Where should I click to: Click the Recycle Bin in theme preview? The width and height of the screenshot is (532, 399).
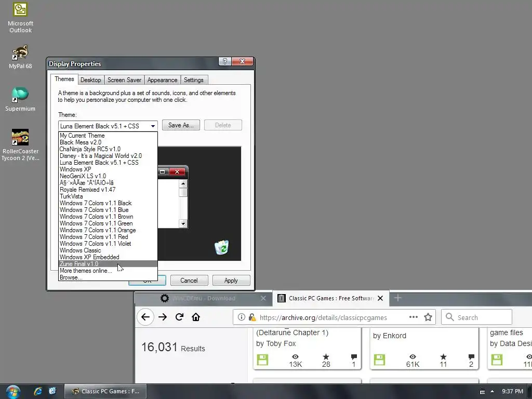(222, 247)
